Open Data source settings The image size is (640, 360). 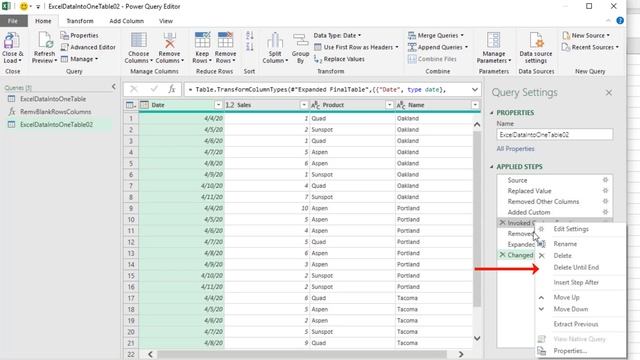coord(536,48)
